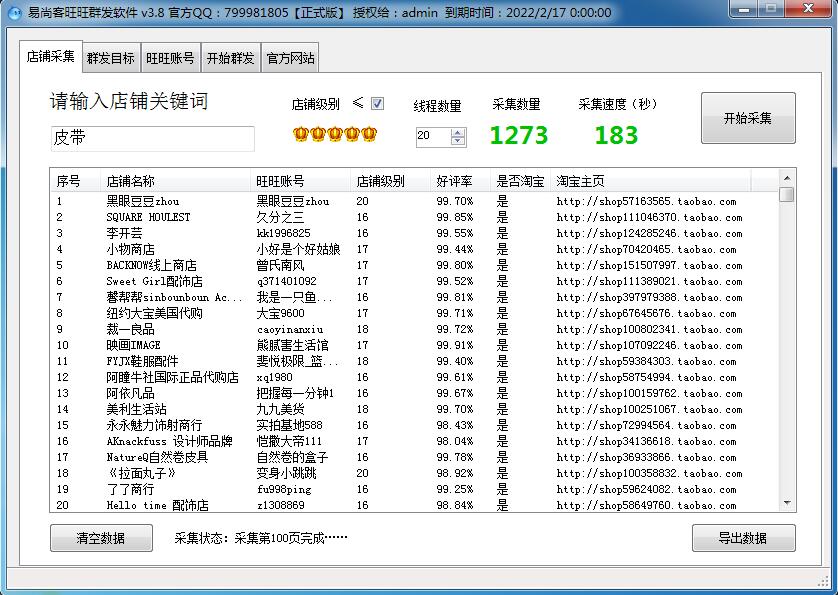838x595 pixels.
Task: Click 导出数据 to export results
Action: click(743, 538)
